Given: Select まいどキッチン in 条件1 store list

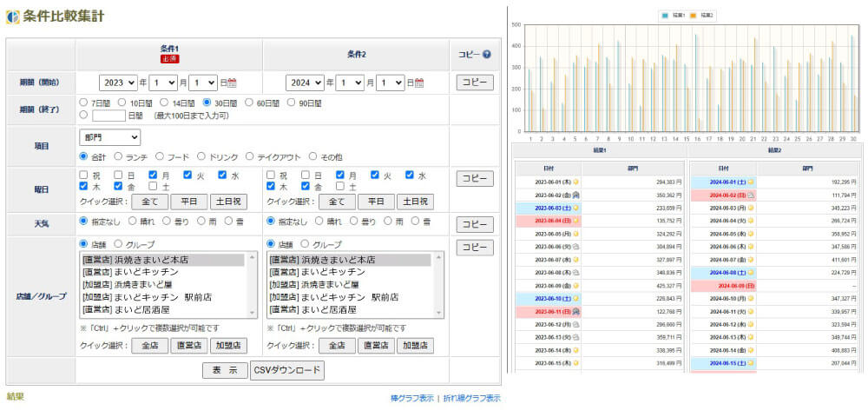Looking at the screenshot, I should [x=163, y=273].
